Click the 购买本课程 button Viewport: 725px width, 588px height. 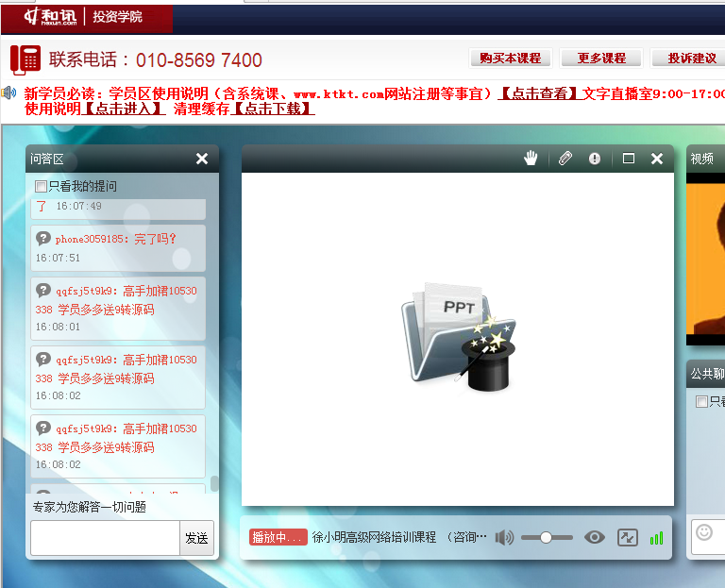510,59
